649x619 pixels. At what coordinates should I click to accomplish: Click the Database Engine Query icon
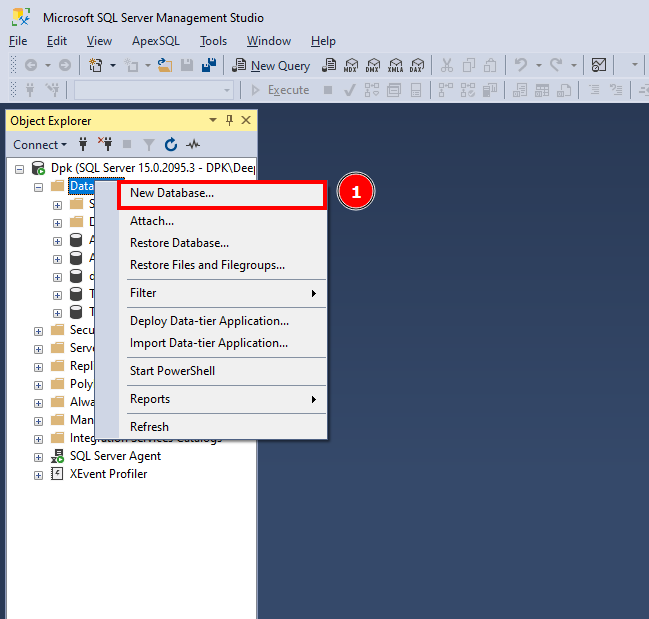pos(329,65)
